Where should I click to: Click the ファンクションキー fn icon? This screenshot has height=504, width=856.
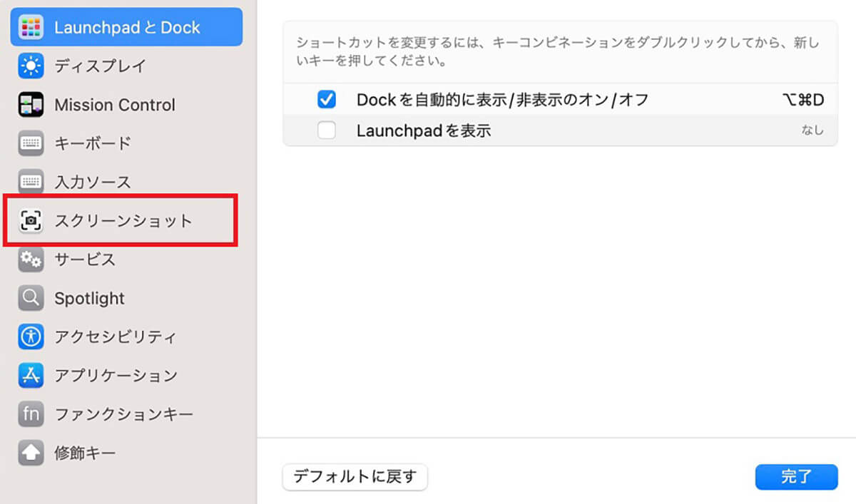(31, 413)
